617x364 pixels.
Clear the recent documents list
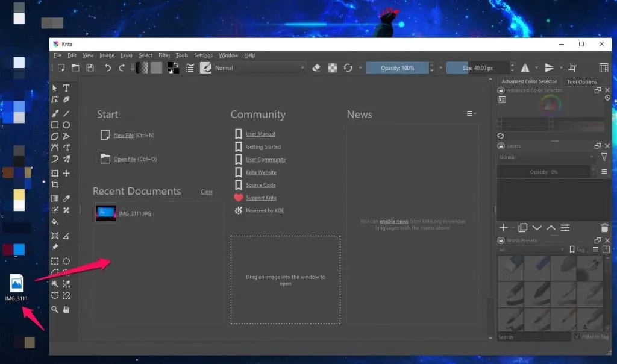(207, 192)
